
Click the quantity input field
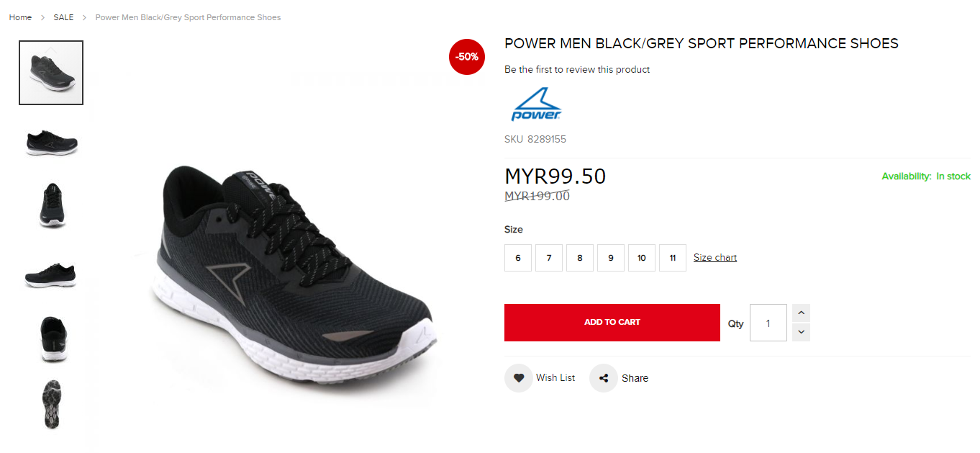point(768,323)
